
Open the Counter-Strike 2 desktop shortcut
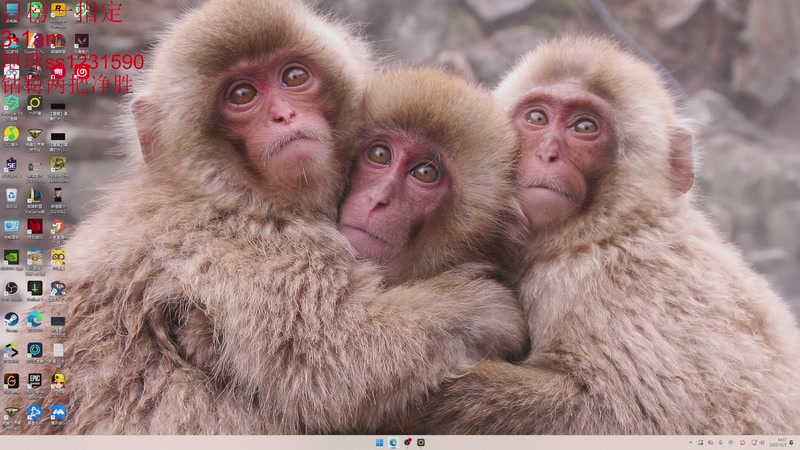click(34, 40)
